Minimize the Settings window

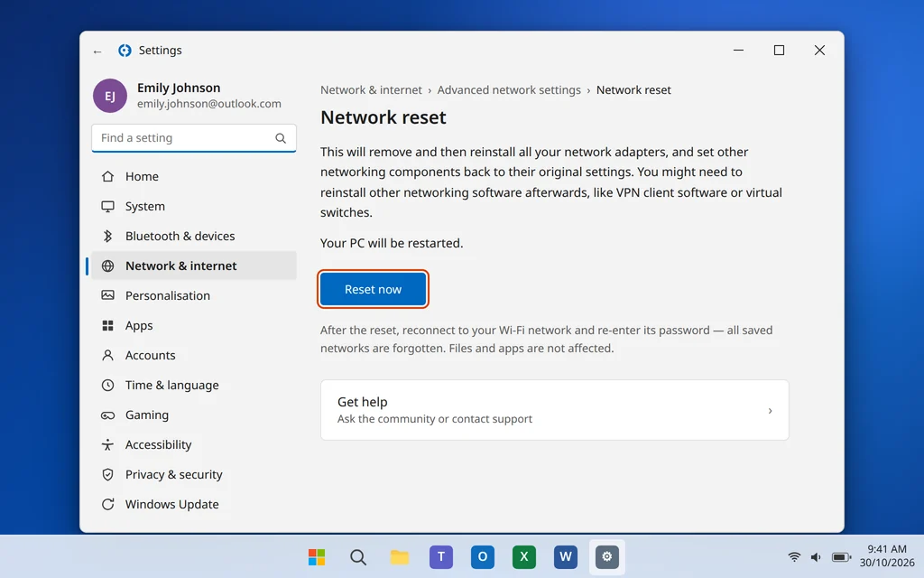738,51
